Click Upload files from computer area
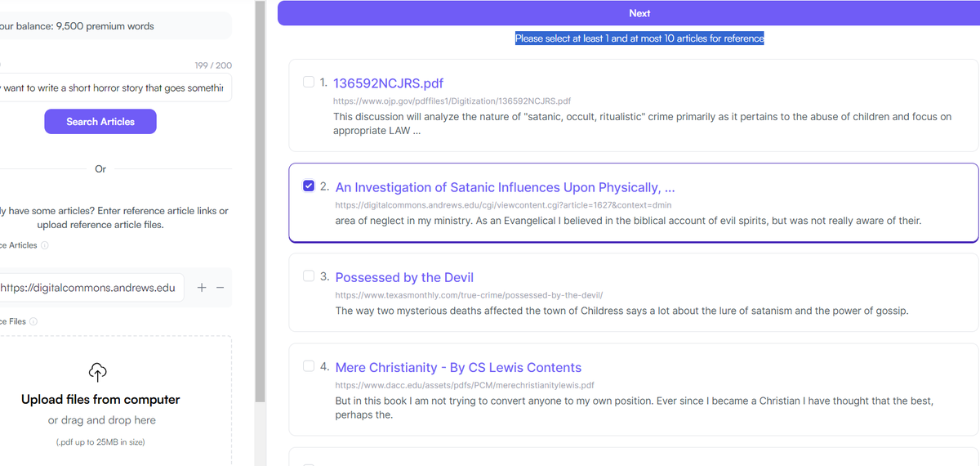 (x=100, y=399)
